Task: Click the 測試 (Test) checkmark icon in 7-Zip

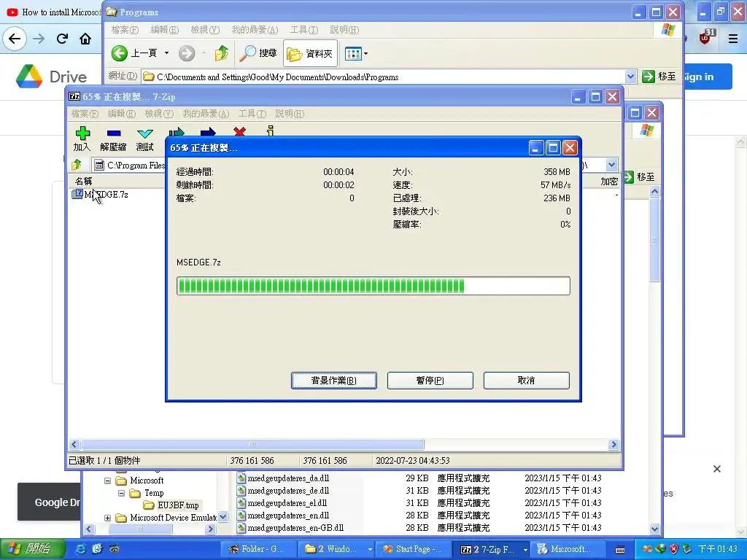Action: pos(145,133)
